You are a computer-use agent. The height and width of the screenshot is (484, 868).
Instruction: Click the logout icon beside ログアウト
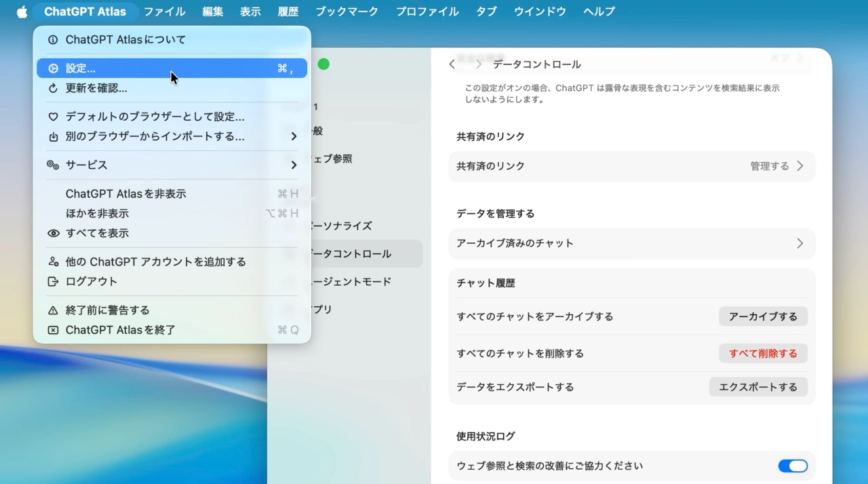coord(53,281)
